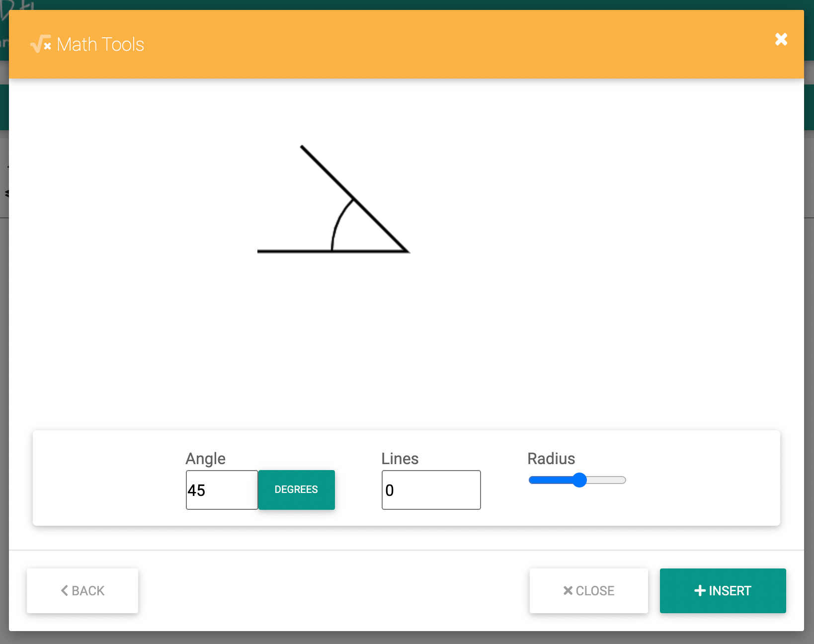Click the X icon inside the CLOSE button
814x644 pixels.
point(567,591)
